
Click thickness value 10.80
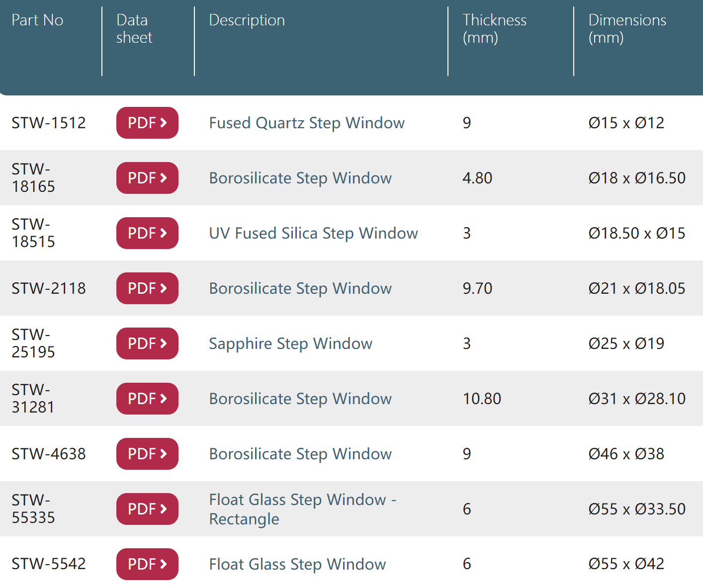(482, 399)
